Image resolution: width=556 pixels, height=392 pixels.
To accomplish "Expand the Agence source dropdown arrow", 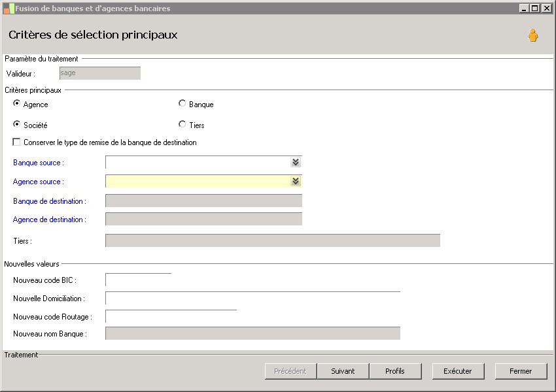I will (296, 182).
